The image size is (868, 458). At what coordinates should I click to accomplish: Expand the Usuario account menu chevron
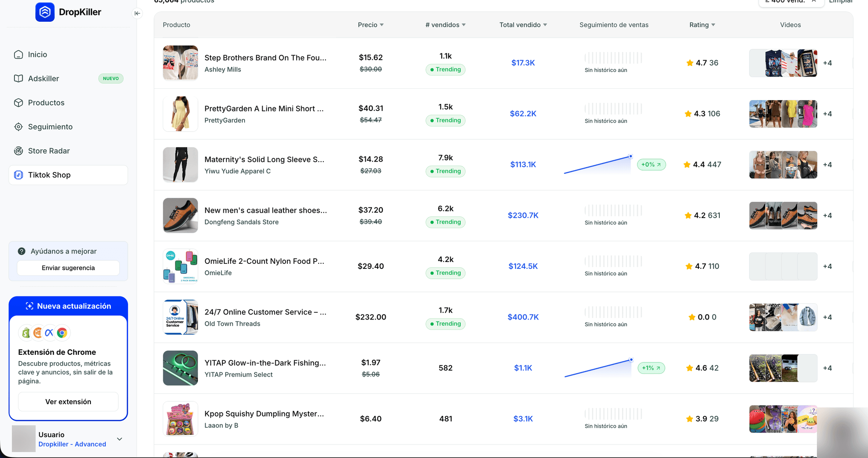(x=120, y=439)
